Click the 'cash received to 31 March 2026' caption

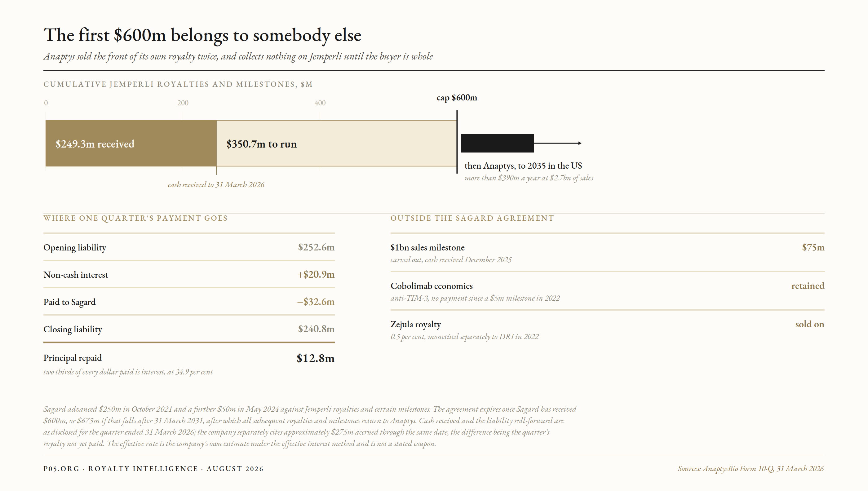tap(216, 185)
